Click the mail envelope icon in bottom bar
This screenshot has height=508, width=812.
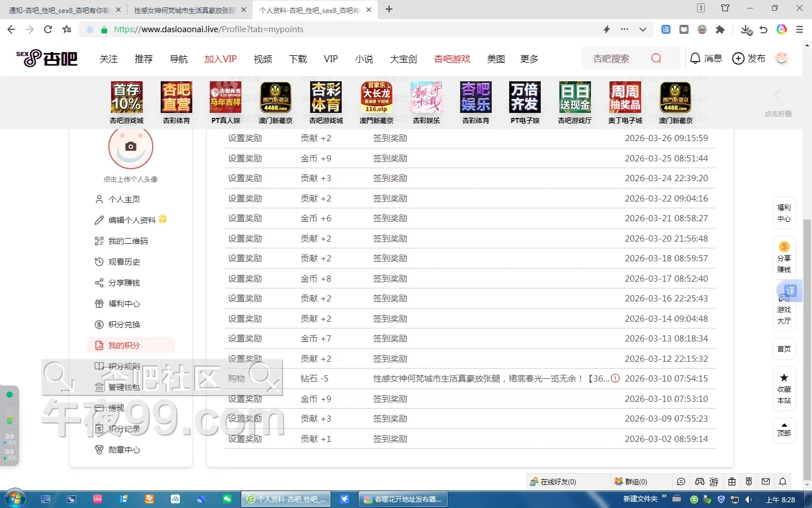[766, 481]
